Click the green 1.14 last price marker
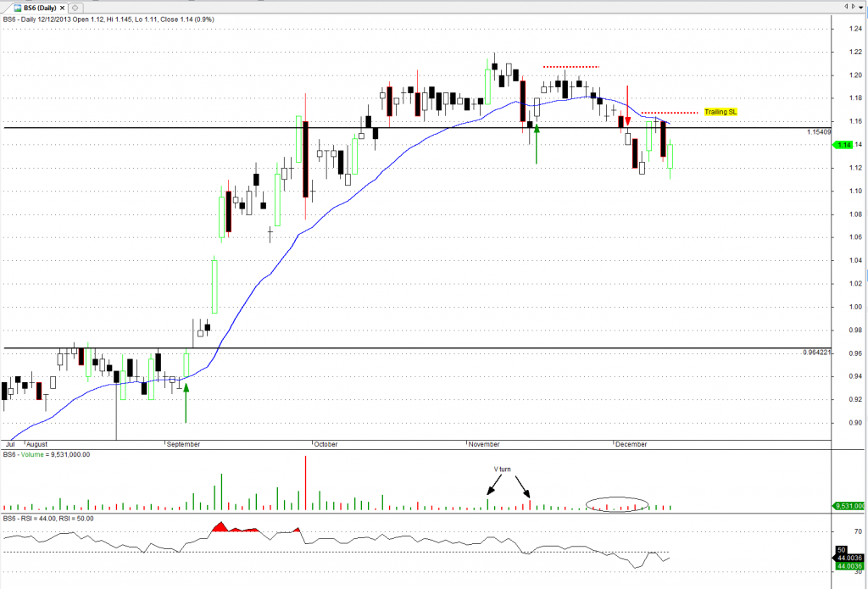This screenshot has height=589, width=868. (x=844, y=145)
